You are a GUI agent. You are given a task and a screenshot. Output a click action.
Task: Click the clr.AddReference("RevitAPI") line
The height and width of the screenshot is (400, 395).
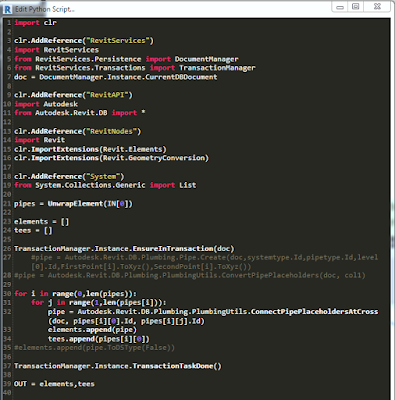tap(73, 95)
